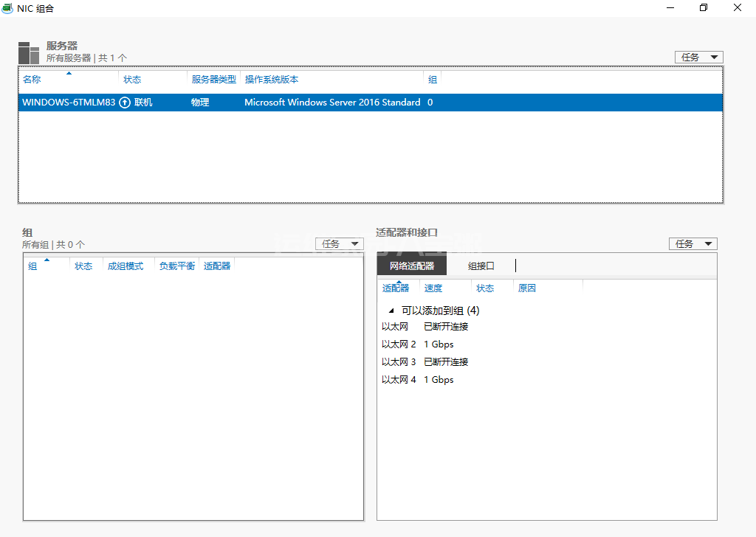Viewport: 756px width, 537px height.
Task: Switch to the 组接口 tab
Action: pyautogui.click(x=481, y=266)
